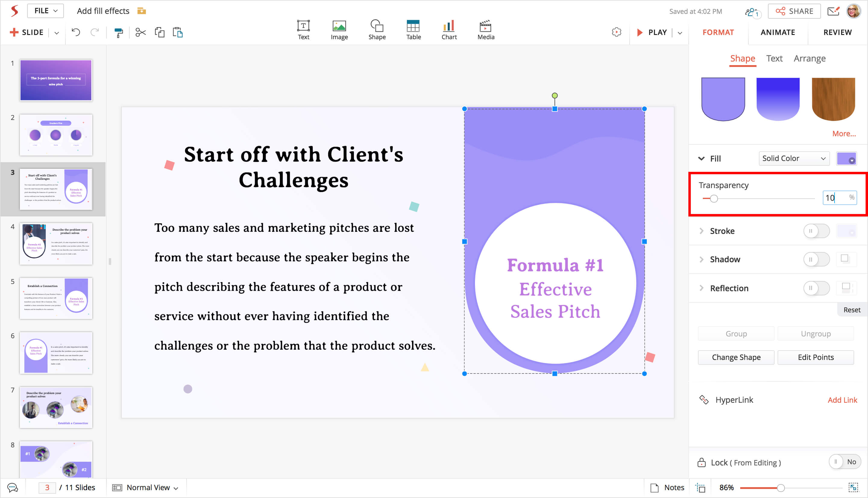The width and height of the screenshot is (868, 498).
Task: Click the Change Shape button
Action: coord(736,357)
